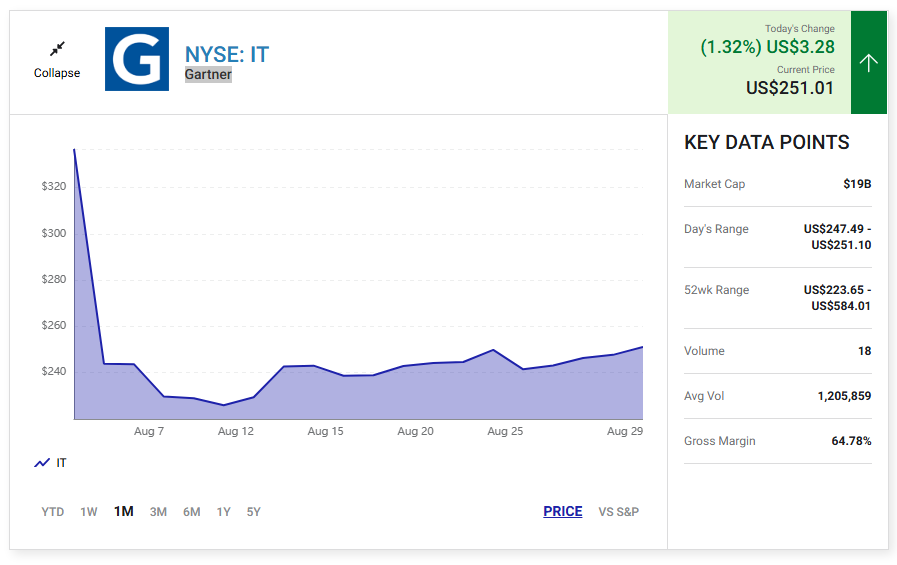Click the IT line legend icon

click(42, 463)
